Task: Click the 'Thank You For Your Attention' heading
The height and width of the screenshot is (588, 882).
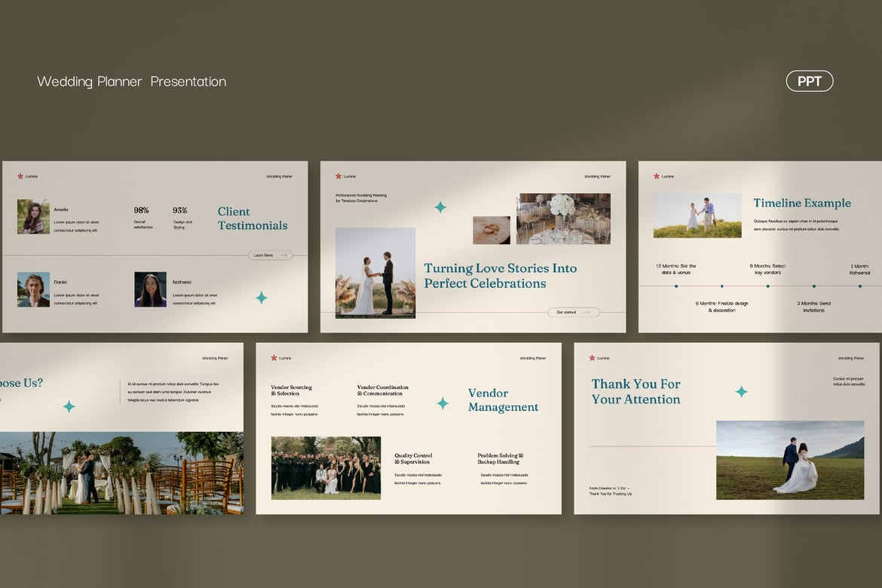Action: pos(635,392)
